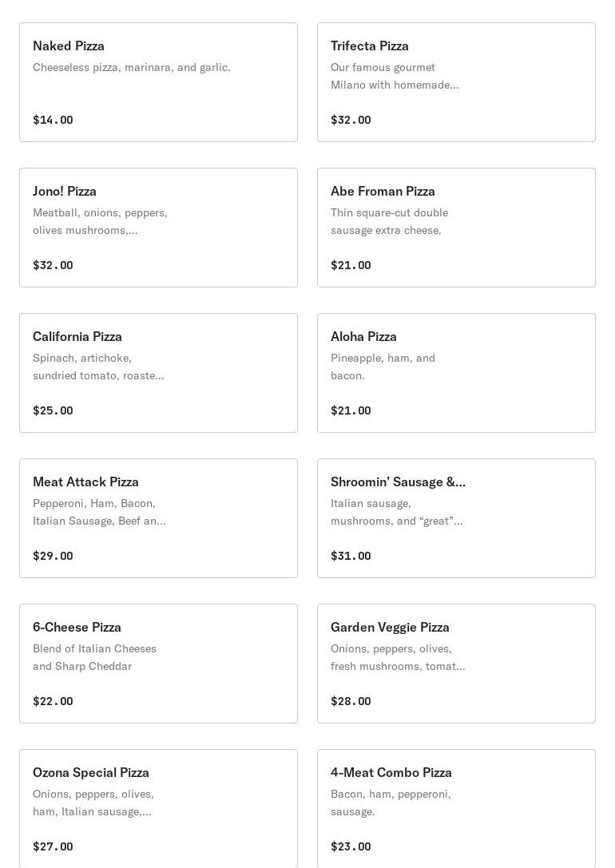Click the Meat Attack Pizza description
Image resolution: width=615 pixels, height=868 pixels.
99,512
